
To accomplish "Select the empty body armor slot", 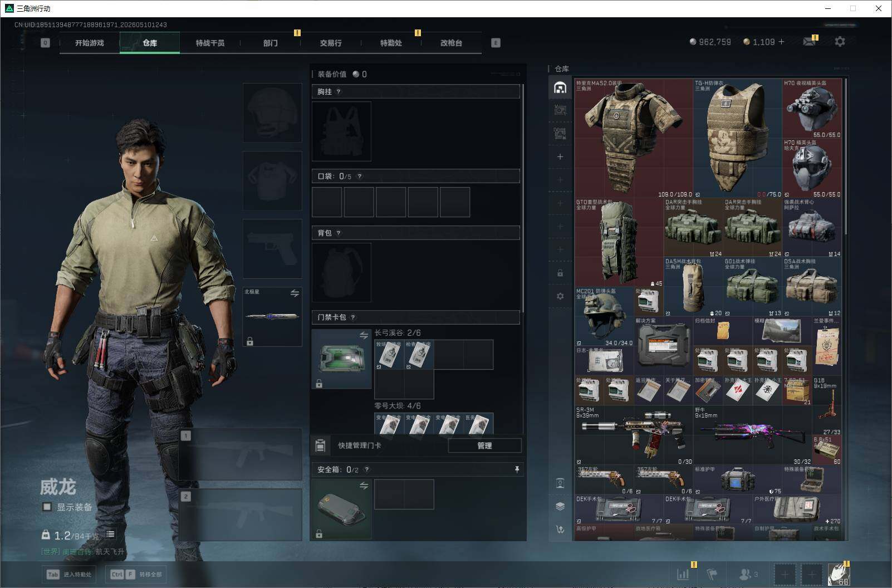I will coord(272,180).
